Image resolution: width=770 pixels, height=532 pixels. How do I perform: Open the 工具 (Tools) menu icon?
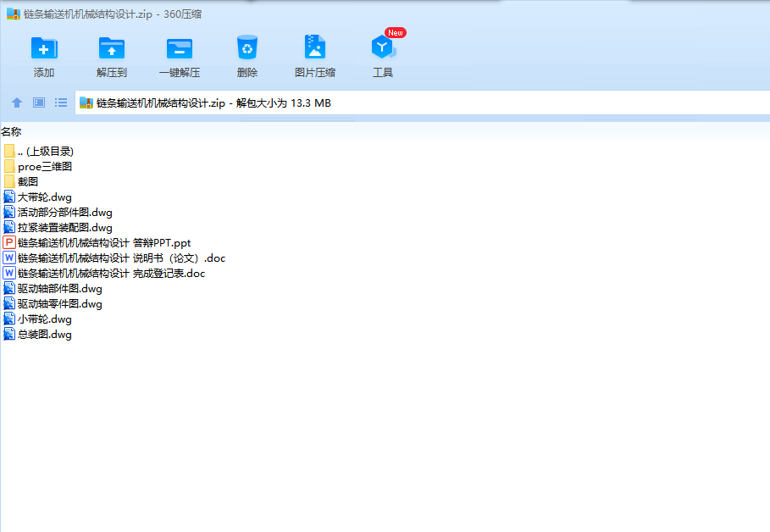383,47
